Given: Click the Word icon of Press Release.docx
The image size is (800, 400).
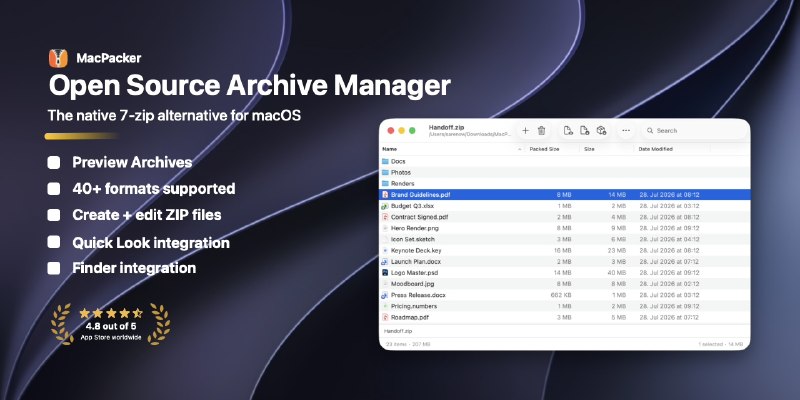Looking at the screenshot, I should (385, 295).
